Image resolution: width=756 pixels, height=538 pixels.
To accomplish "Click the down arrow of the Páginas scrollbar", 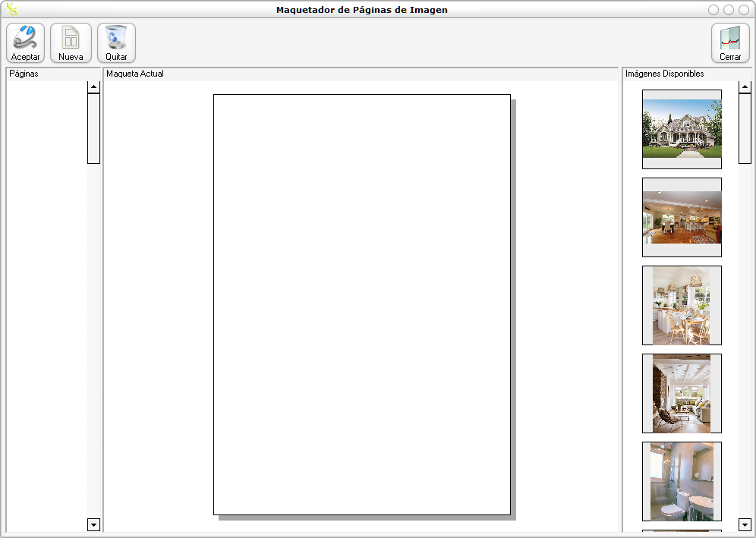I will click(x=93, y=524).
